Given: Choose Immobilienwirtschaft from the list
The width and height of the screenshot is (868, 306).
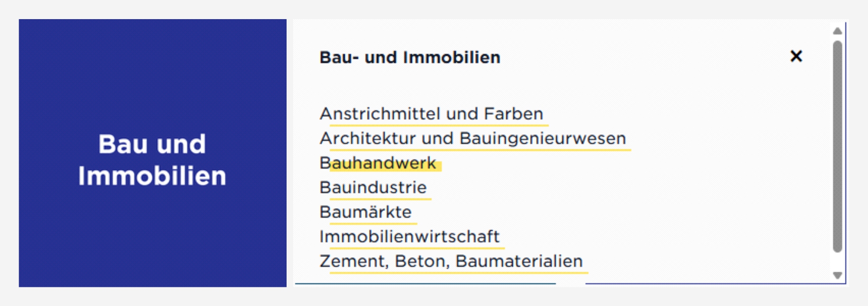Looking at the screenshot, I should [409, 237].
